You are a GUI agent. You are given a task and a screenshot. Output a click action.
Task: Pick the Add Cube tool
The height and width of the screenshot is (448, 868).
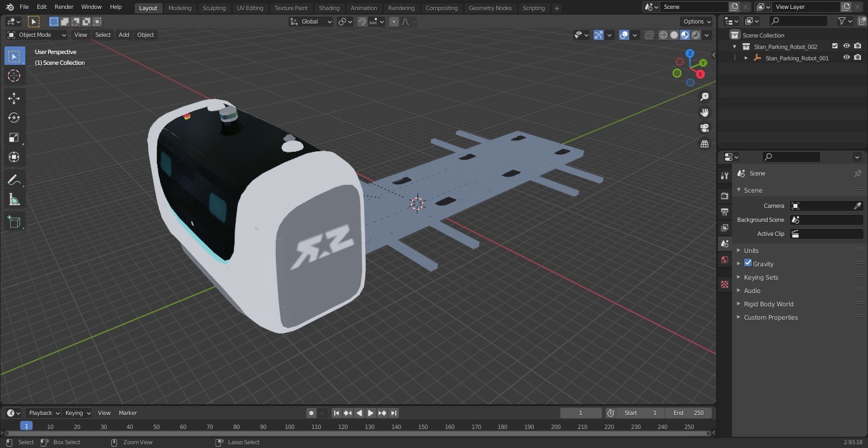coord(14,222)
